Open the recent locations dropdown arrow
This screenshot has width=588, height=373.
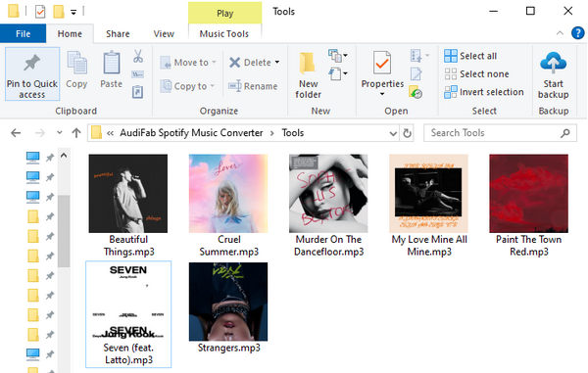click(x=59, y=132)
